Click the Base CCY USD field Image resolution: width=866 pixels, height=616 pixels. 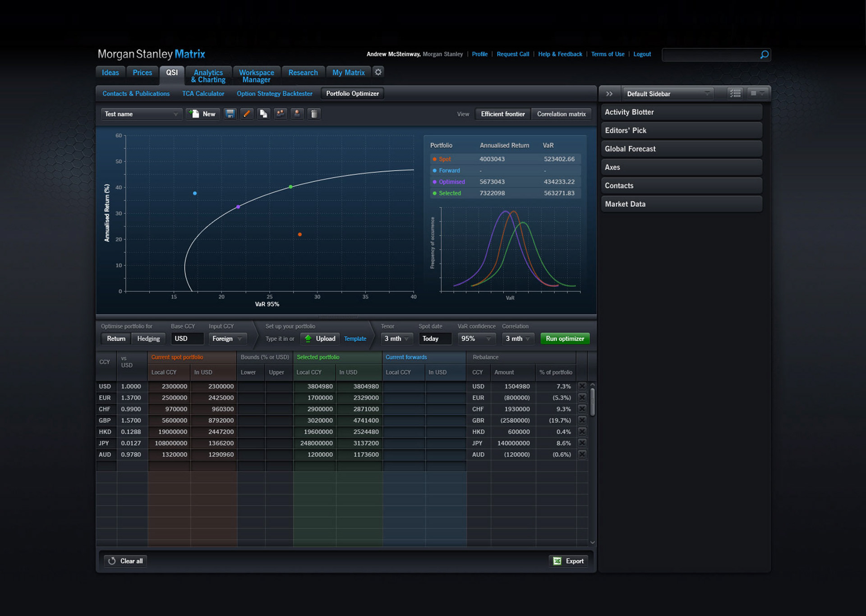[x=187, y=339]
